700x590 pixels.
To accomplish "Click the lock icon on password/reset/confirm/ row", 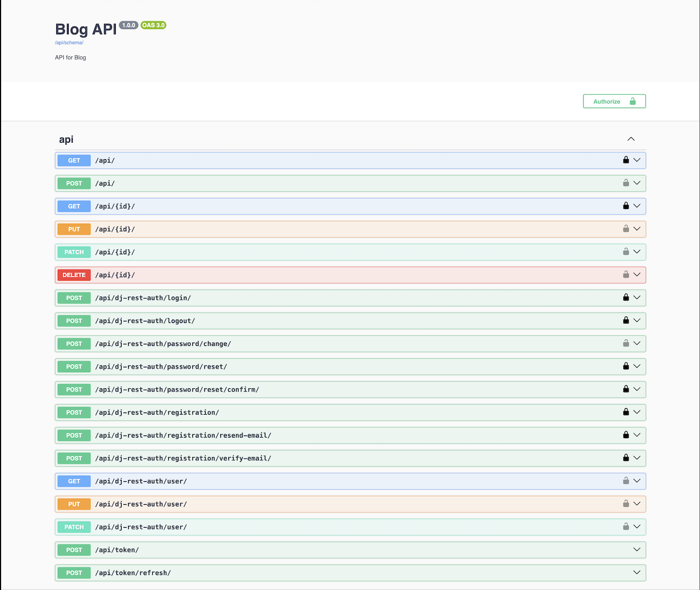I will click(625, 389).
